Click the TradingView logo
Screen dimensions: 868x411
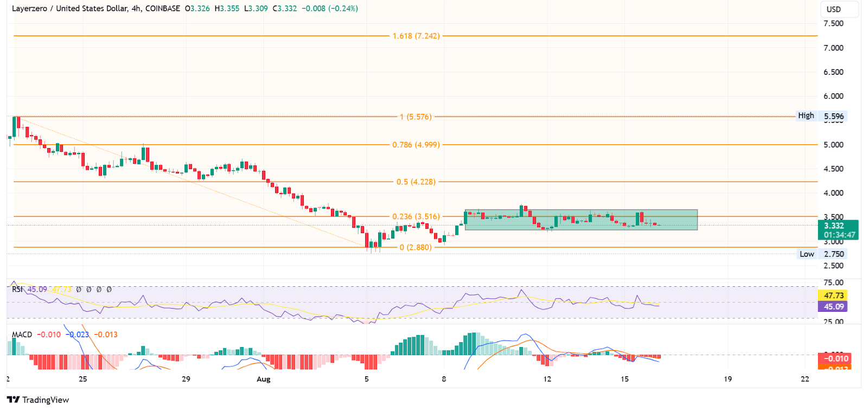(x=38, y=400)
